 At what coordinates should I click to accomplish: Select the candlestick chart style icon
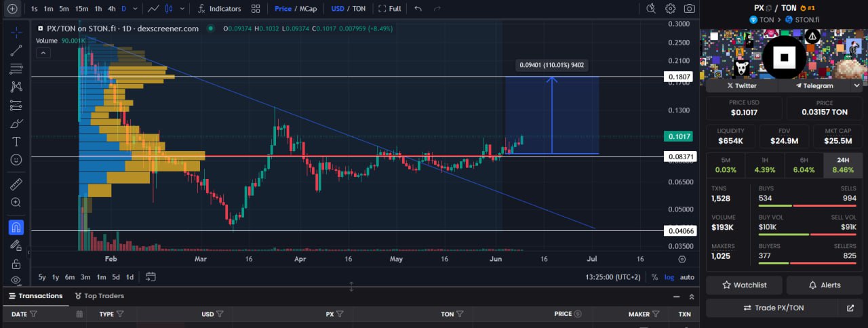[x=169, y=9]
